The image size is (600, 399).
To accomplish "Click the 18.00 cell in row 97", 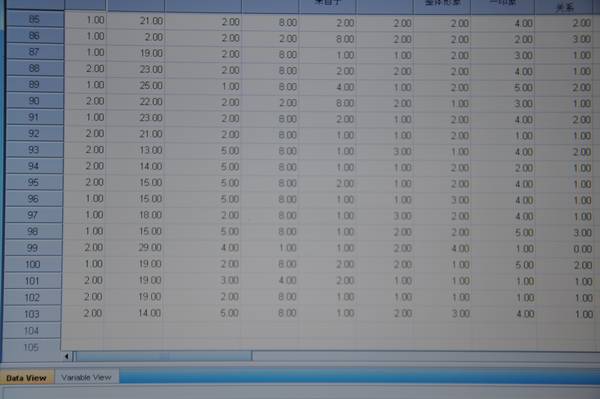I will 136,215.
